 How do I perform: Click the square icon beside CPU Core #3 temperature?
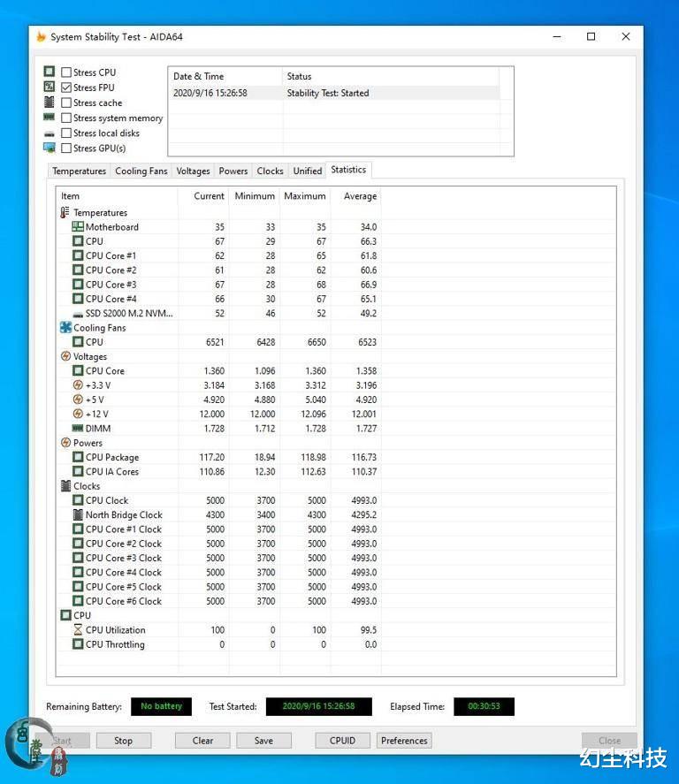pyautogui.click(x=78, y=284)
